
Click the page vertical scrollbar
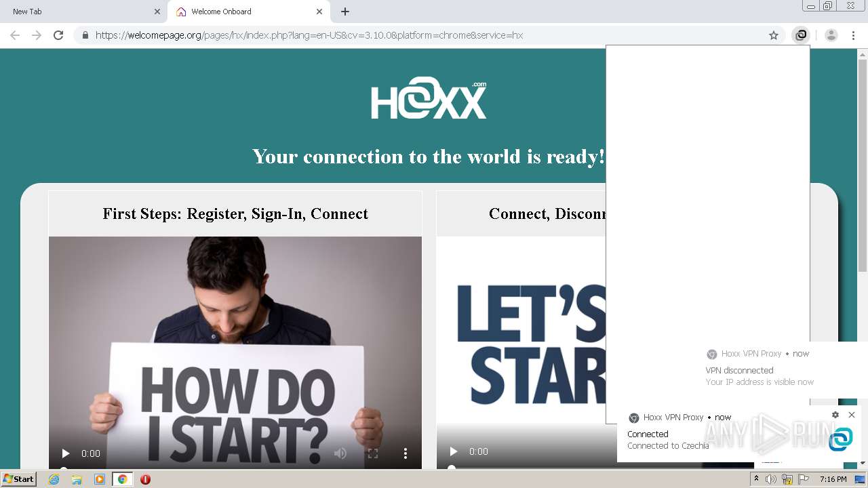click(863, 166)
